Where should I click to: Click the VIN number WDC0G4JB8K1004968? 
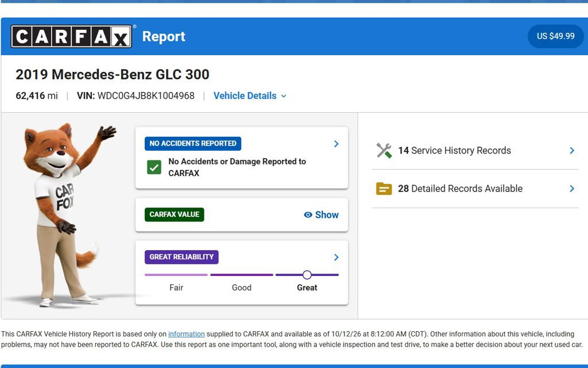[x=146, y=96]
